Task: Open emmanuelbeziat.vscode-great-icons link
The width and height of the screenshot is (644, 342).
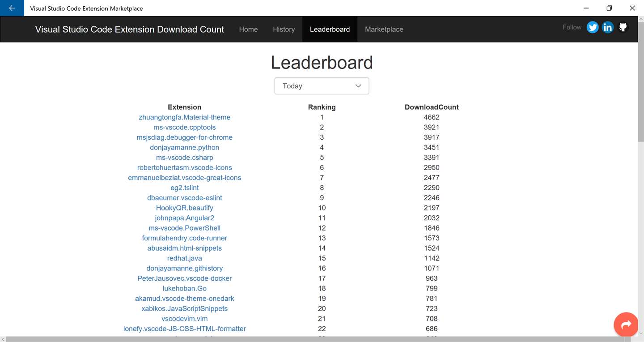Action: point(185,178)
